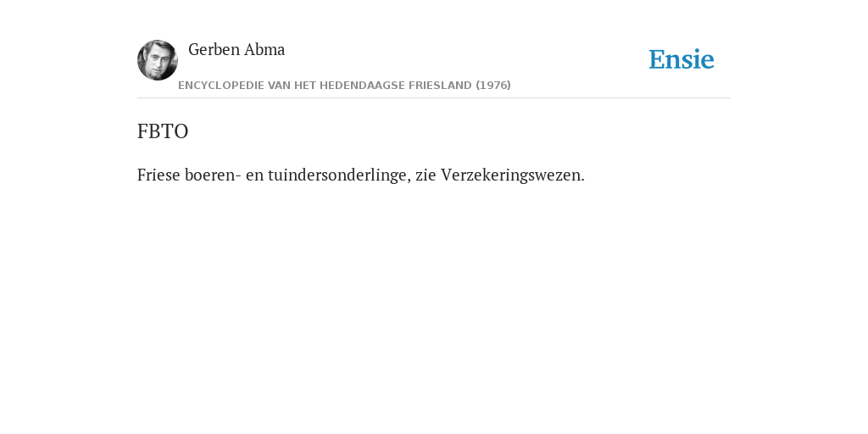Image resolution: width=868 pixels, height=434 pixels.
Task: Click the word zie before Verzekeringswezen
Action: click(x=426, y=175)
